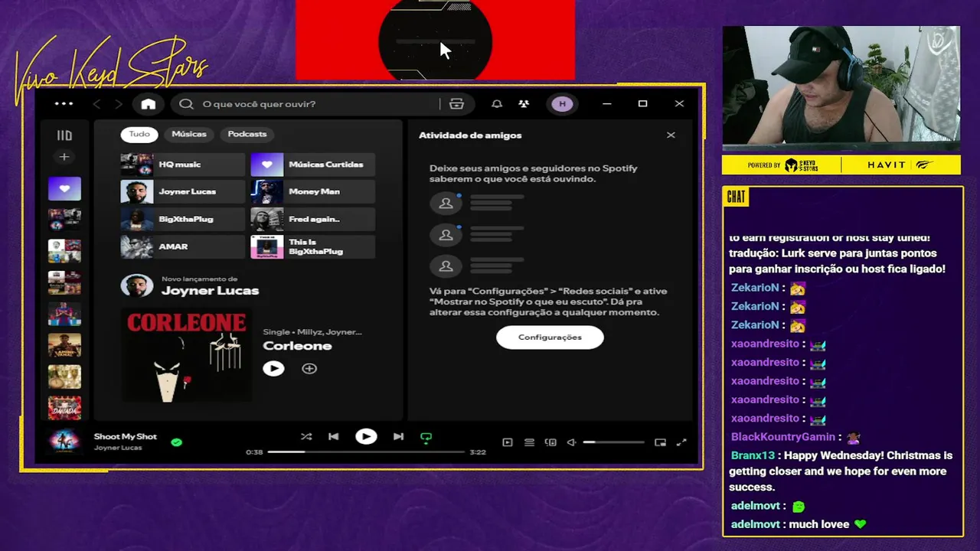980x551 pixels.
Task: Open the mini player icon
Action: 660,442
